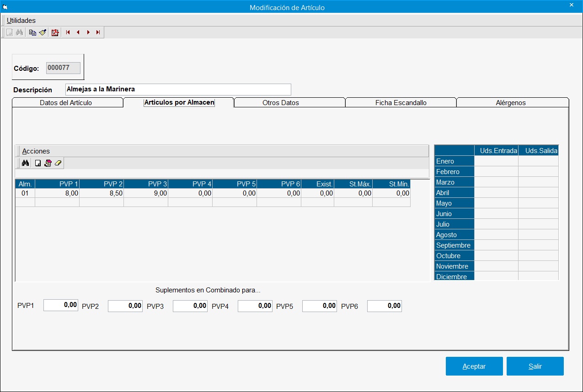
Task: Select the Diciembre row label
Action: click(455, 276)
